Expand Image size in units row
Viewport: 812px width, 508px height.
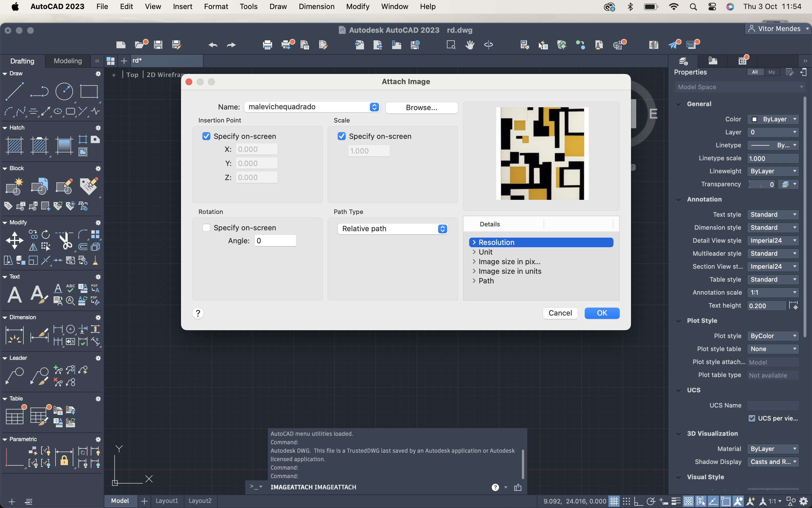pyautogui.click(x=474, y=271)
